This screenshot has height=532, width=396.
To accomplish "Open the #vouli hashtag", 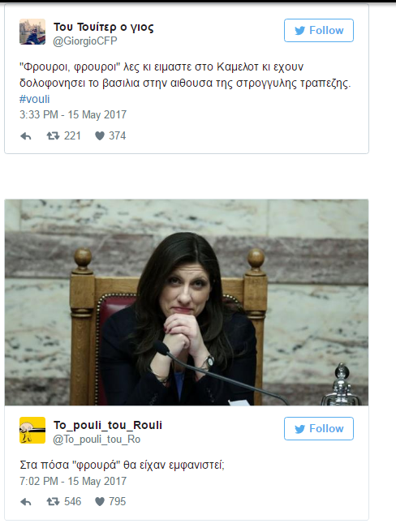I will point(35,99).
